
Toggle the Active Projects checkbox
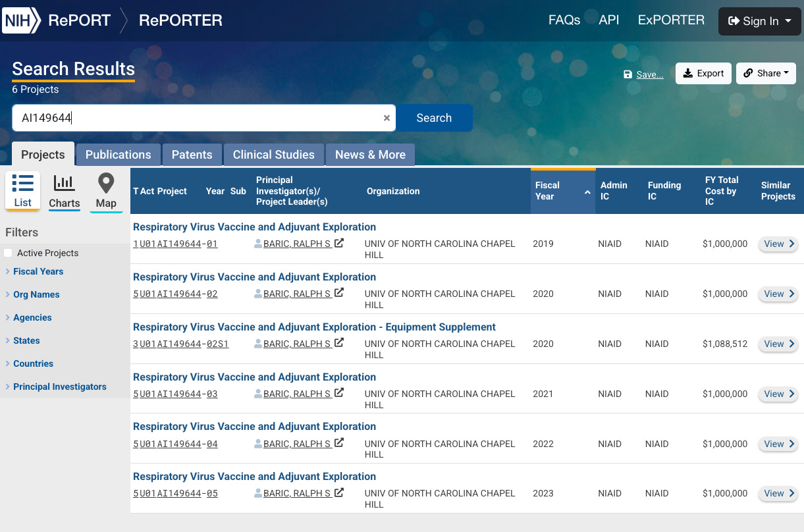[8, 253]
